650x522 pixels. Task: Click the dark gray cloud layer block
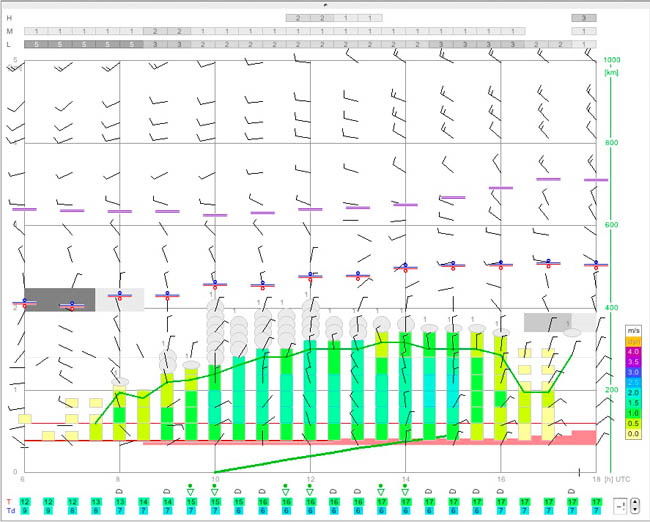tap(60, 299)
